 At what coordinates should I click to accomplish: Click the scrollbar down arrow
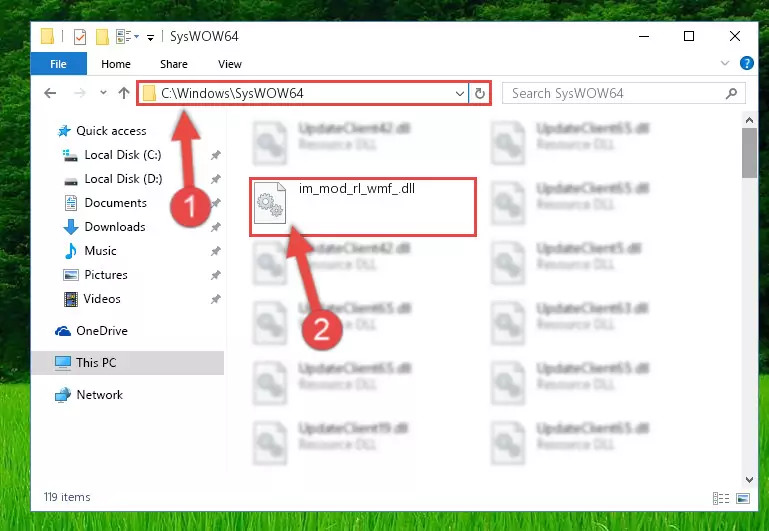[x=749, y=480]
